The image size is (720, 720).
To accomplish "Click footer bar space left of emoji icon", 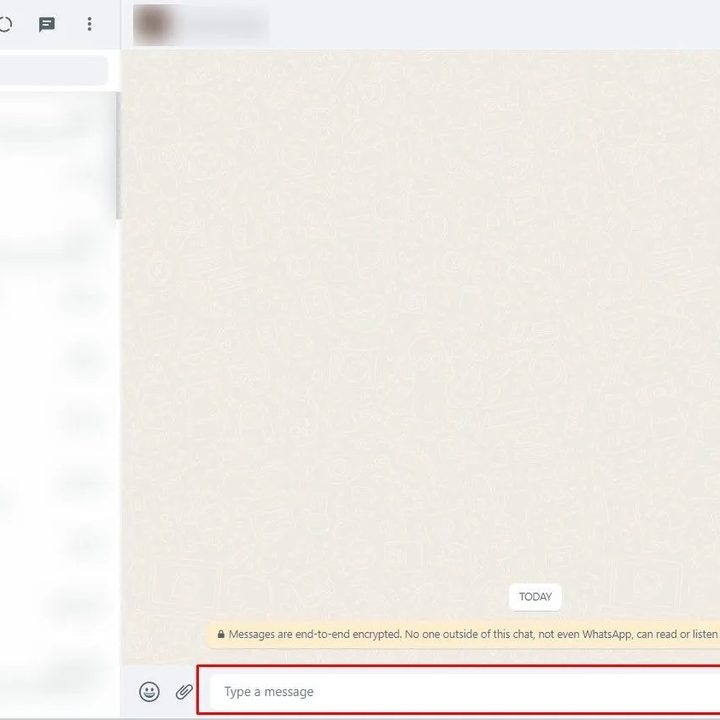I will click(x=128, y=691).
